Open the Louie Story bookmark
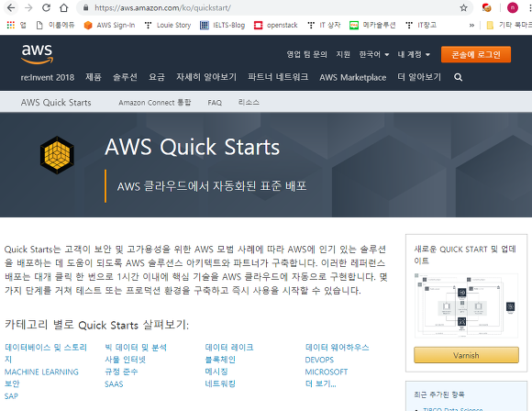This screenshot has height=411, width=532. pos(168,25)
